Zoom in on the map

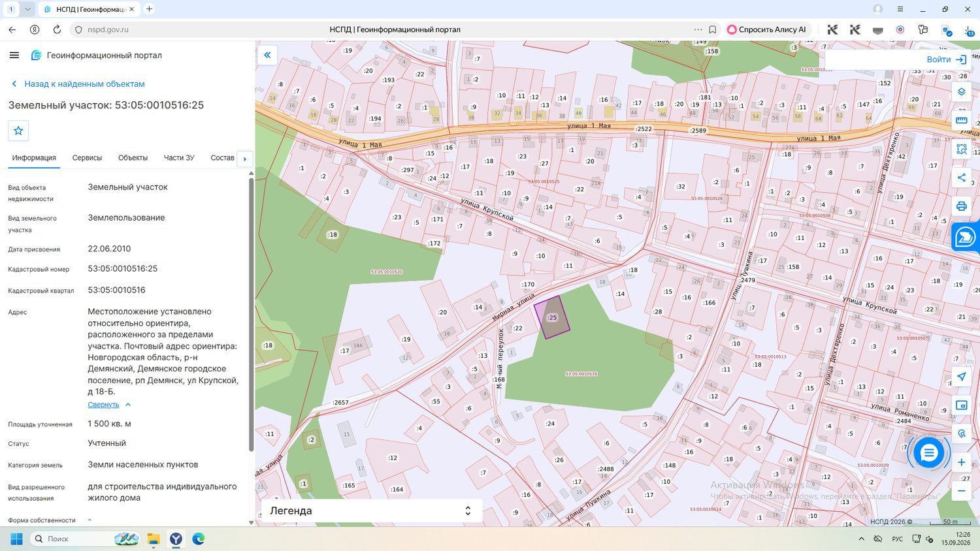coord(961,462)
